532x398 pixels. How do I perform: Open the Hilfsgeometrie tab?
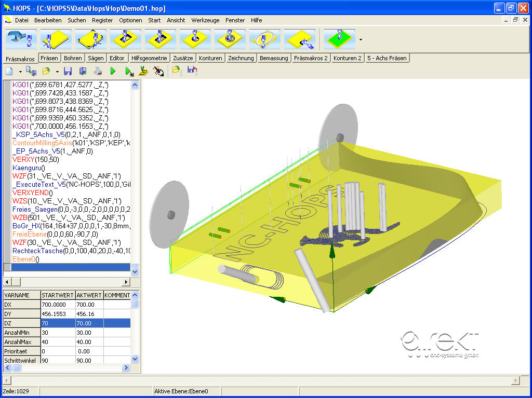pos(149,58)
